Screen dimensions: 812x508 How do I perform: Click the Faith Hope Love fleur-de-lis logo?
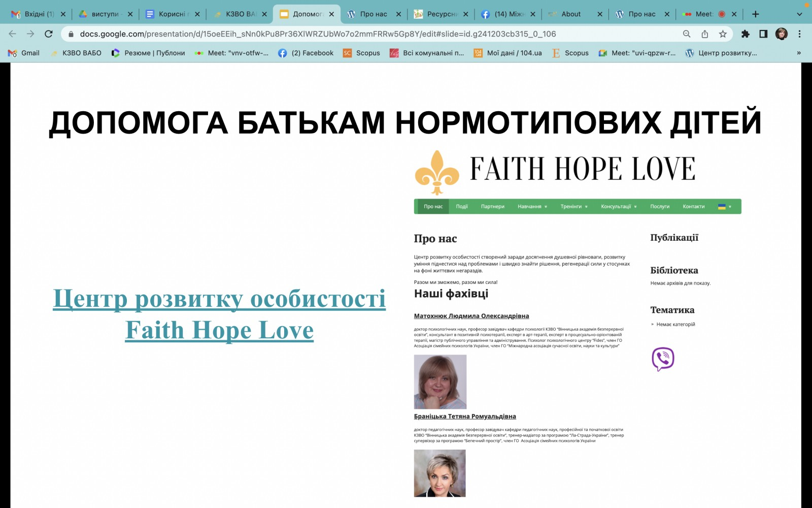437,173
